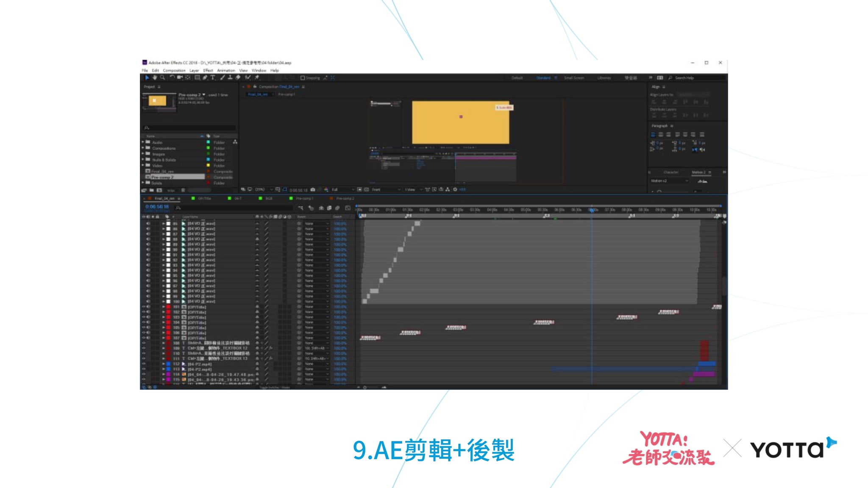Click the new composition icon in Project panel

[159, 191]
